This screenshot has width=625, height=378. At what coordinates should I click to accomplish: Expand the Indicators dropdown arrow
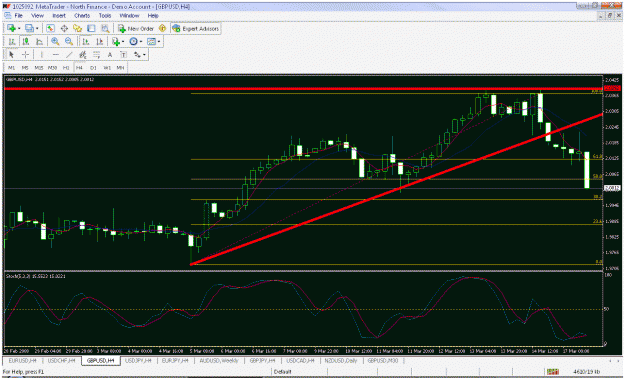[x=123, y=42]
